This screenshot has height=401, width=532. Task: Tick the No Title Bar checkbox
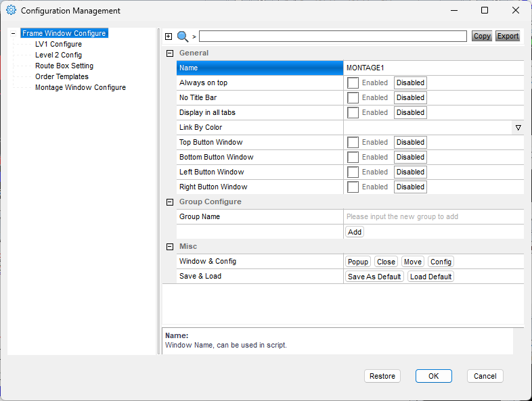353,97
